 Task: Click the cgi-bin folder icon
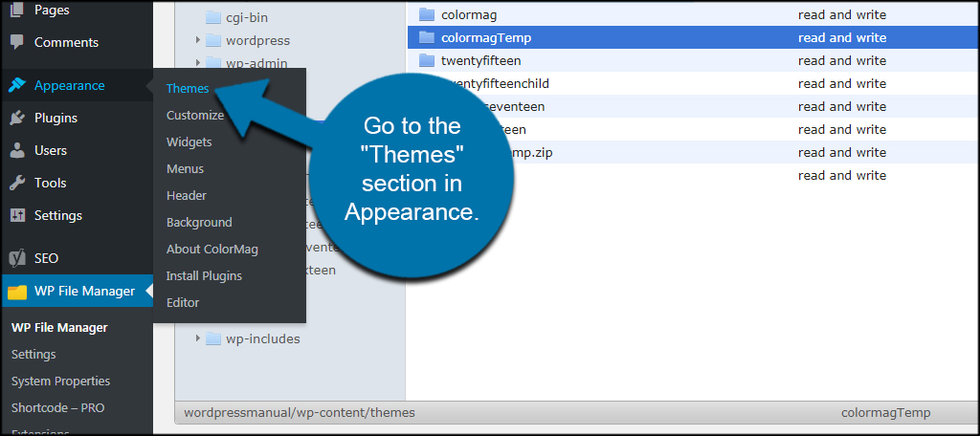213,17
